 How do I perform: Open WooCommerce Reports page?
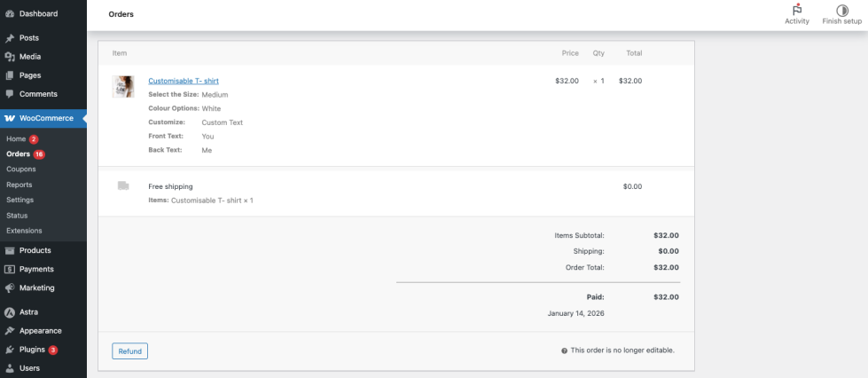point(19,185)
